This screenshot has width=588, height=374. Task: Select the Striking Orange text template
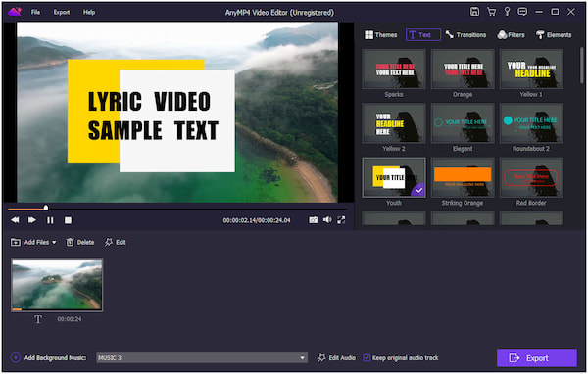point(463,177)
